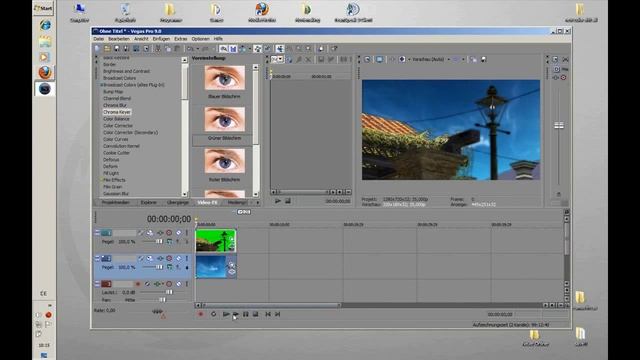Select Brightness and Contrast effect
Viewport: 640px width, 360px height.
127,71
